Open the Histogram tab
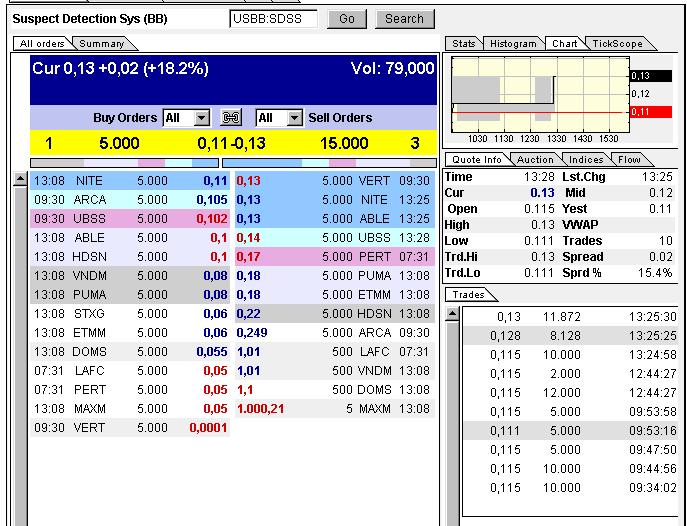687x526 pixels. (x=514, y=44)
